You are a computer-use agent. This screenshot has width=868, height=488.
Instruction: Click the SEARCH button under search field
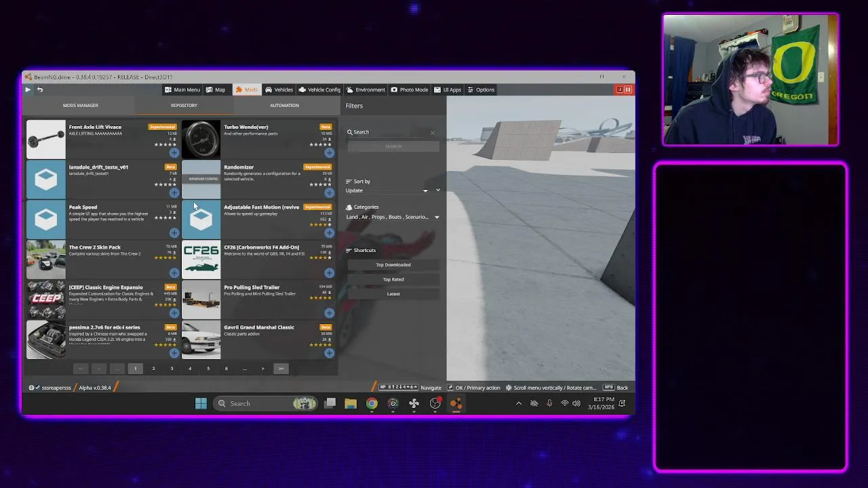[x=393, y=146]
